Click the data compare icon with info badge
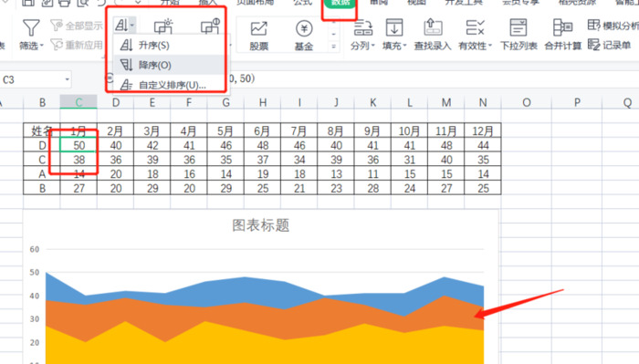Image resolution: width=639 pixels, height=364 pixels. click(x=210, y=26)
